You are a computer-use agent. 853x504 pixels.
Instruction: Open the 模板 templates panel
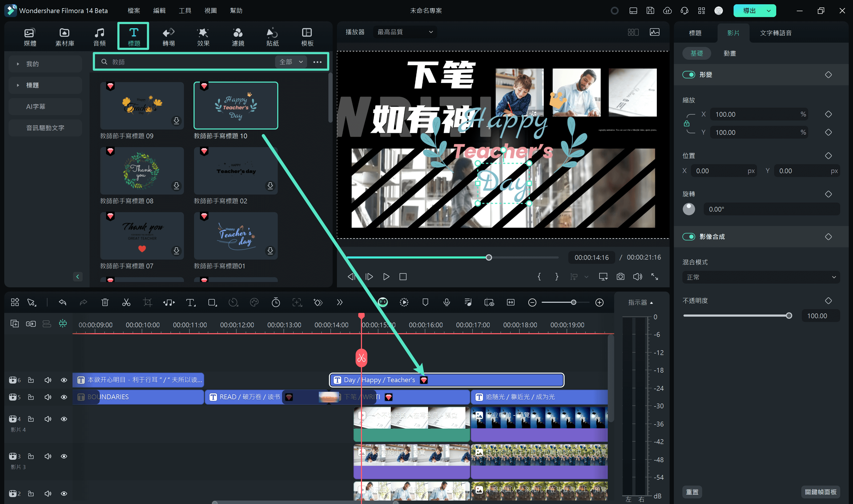pos(307,37)
